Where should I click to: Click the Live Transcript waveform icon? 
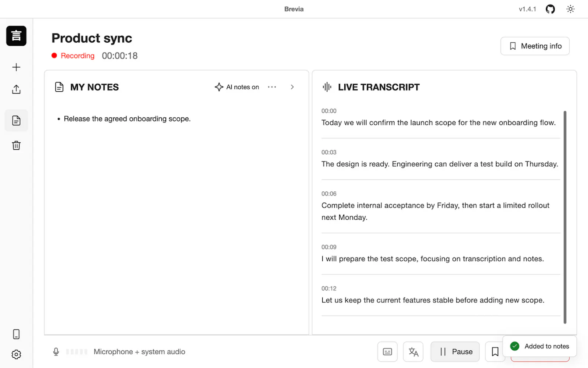click(327, 87)
